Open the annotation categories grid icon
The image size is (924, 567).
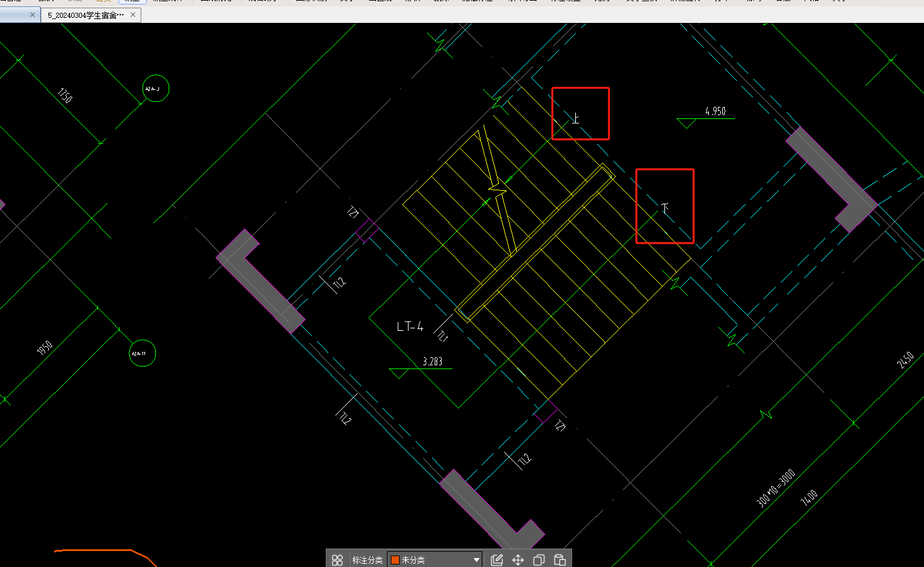click(x=337, y=560)
